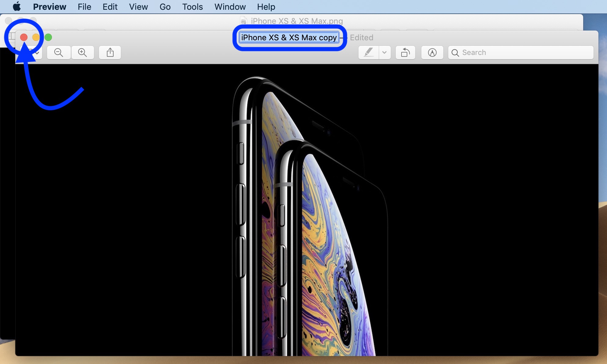607x364 pixels.
Task: Select the zoom out magnifier icon
Action: [59, 52]
